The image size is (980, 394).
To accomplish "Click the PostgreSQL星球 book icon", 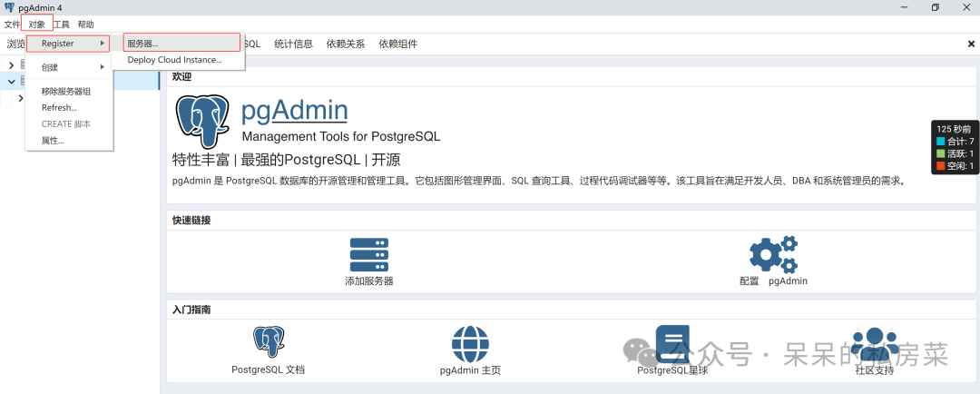I will point(671,344).
